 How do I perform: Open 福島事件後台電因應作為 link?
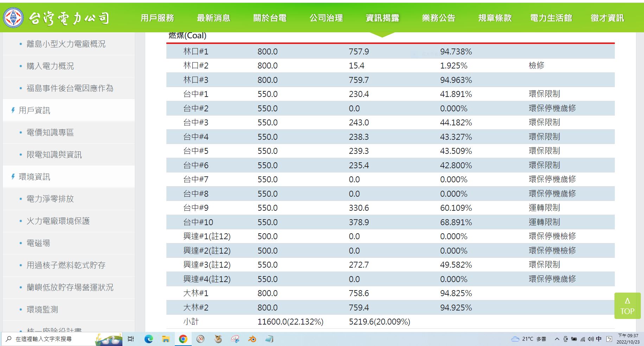coord(70,88)
